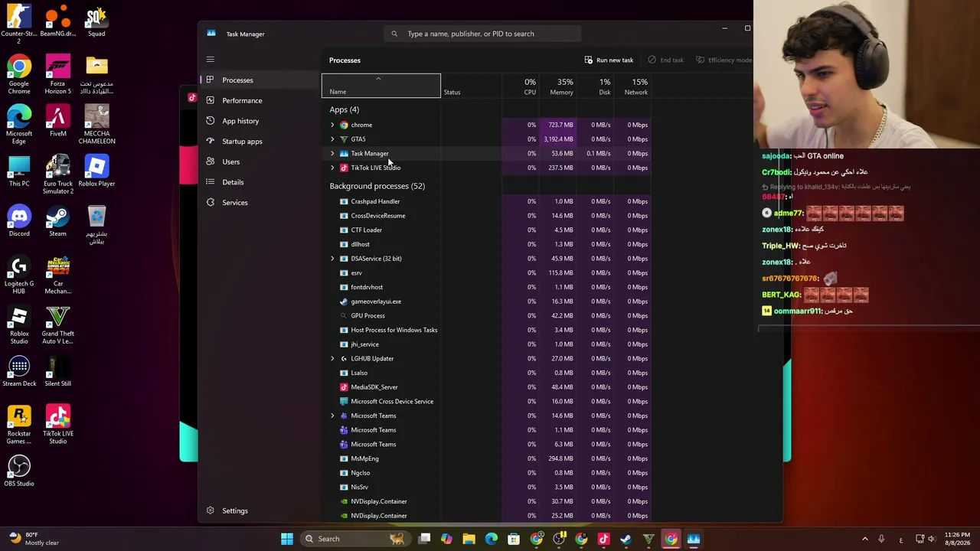
Task: Focus the Task Manager search box
Action: [482, 34]
